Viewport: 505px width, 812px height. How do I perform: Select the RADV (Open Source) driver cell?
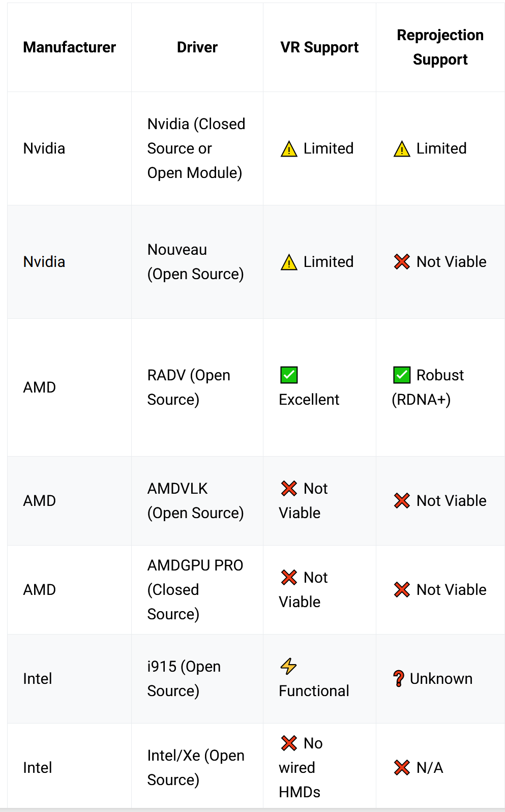(x=197, y=387)
